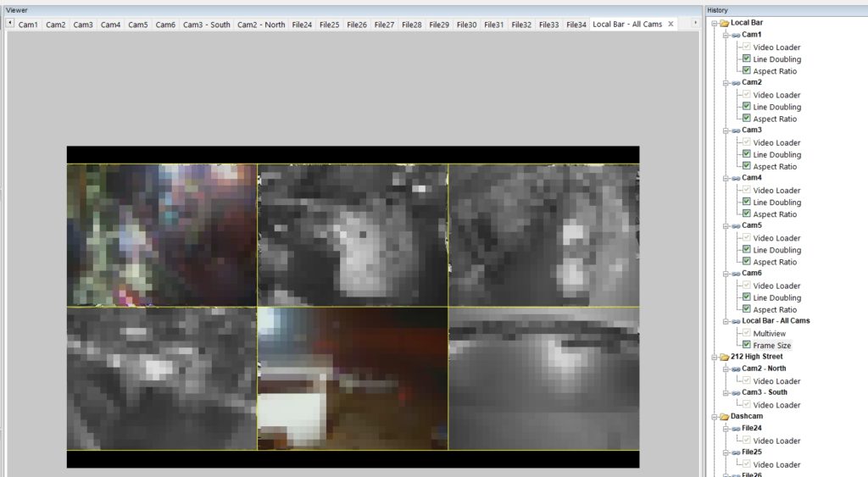Collapse the Local Bar project node
This screenshot has width=868, height=477.
(x=715, y=23)
